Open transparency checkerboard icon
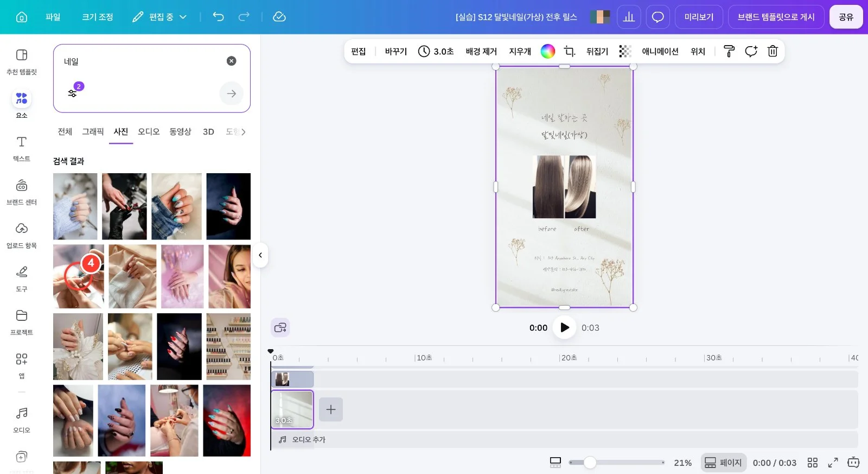868x474 pixels. click(625, 51)
